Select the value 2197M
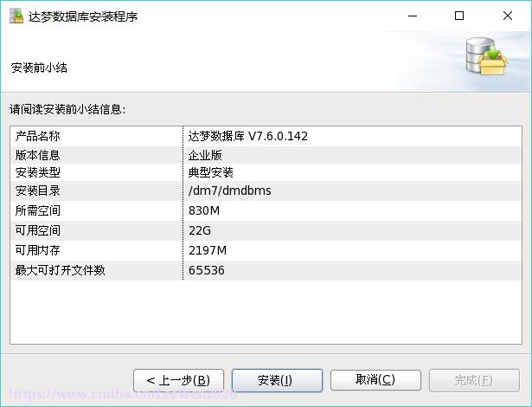Viewport: 532px width, 407px height. point(208,250)
